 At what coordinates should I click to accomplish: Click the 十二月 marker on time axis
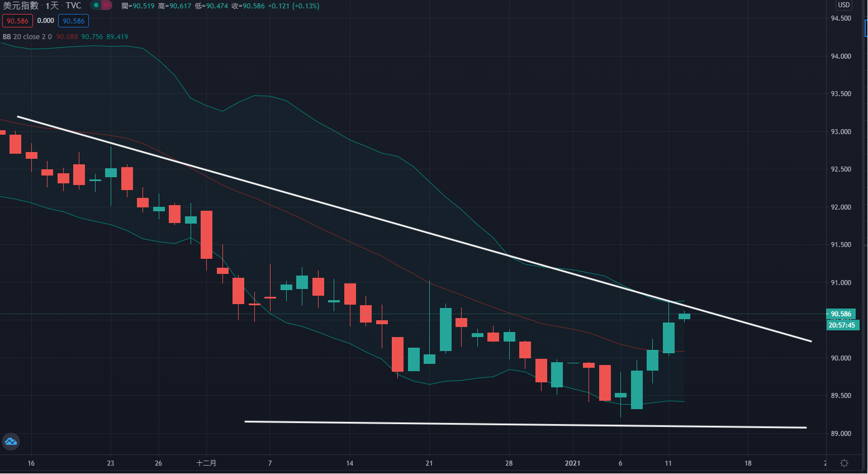pyautogui.click(x=206, y=463)
